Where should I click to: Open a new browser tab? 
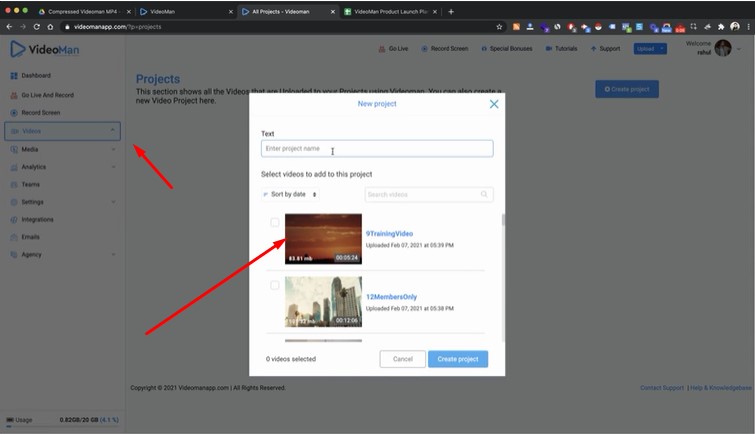point(451,12)
